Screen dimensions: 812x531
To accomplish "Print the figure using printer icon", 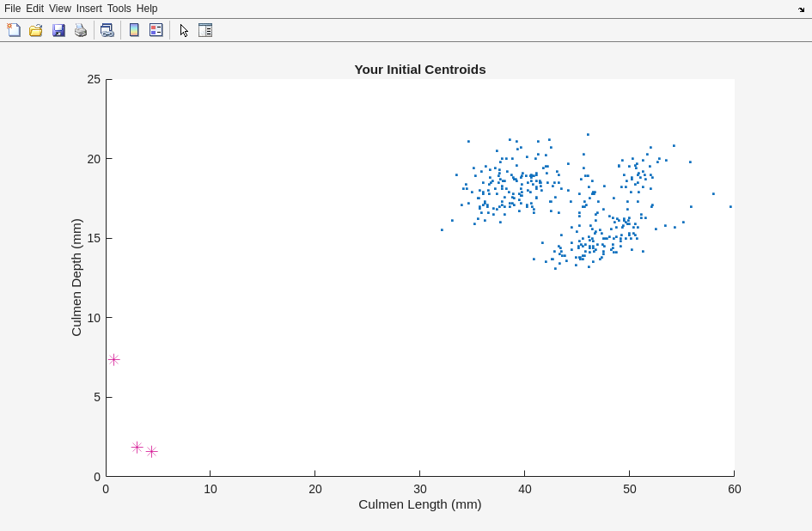I will tap(81, 30).
